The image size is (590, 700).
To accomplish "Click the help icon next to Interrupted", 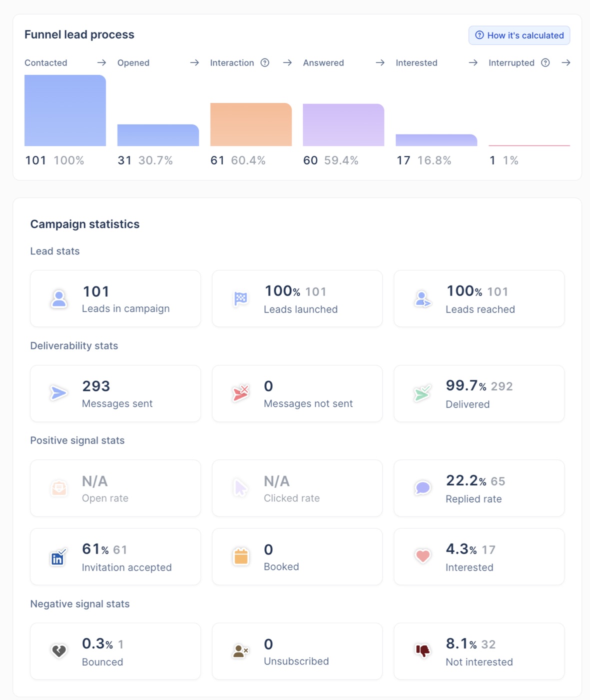I will point(546,62).
